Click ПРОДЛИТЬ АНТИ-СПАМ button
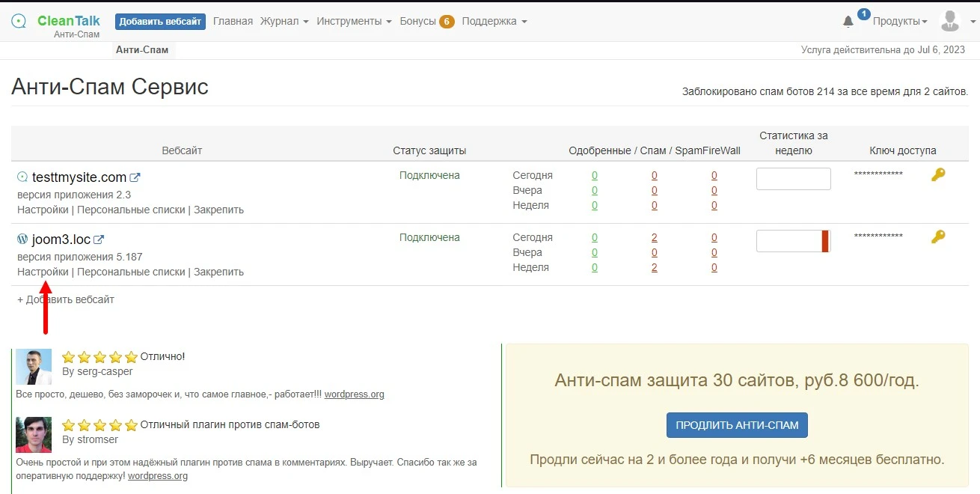The width and height of the screenshot is (980, 494). (737, 425)
